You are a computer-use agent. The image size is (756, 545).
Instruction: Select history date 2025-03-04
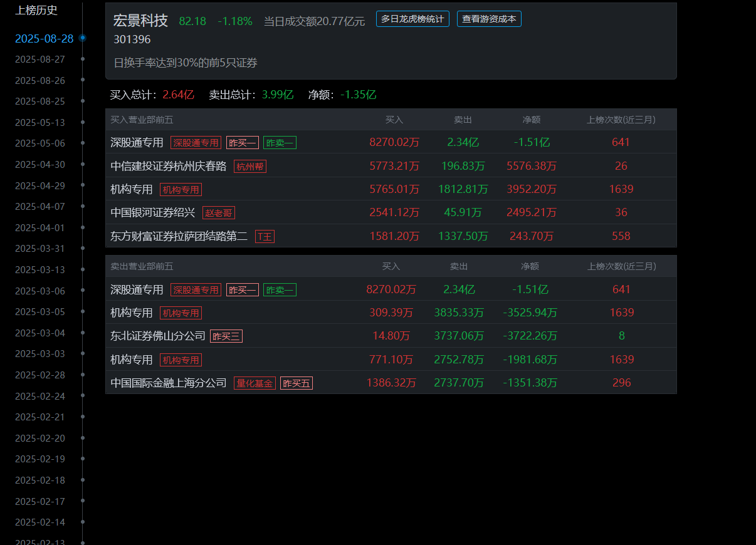tap(39, 333)
